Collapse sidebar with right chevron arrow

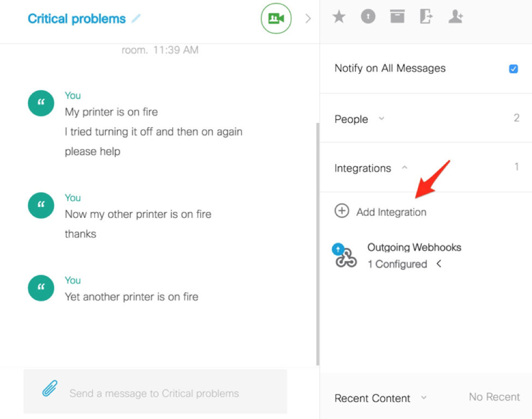pyautogui.click(x=308, y=19)
